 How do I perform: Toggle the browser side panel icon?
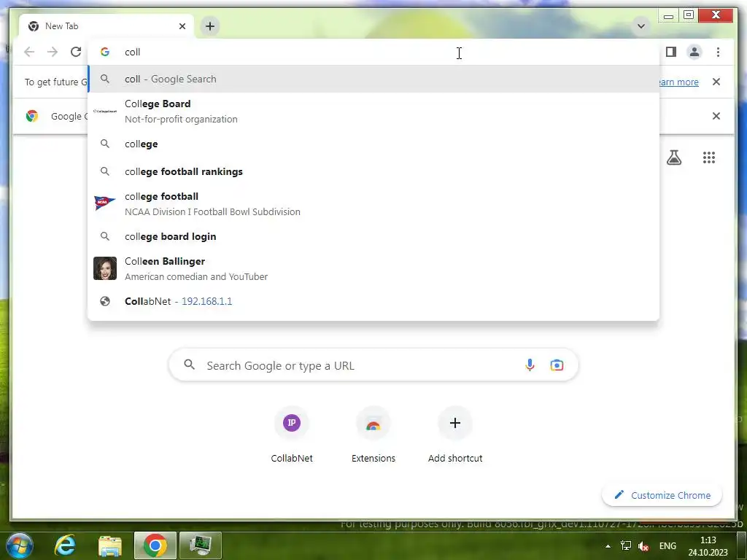[671, 52]
